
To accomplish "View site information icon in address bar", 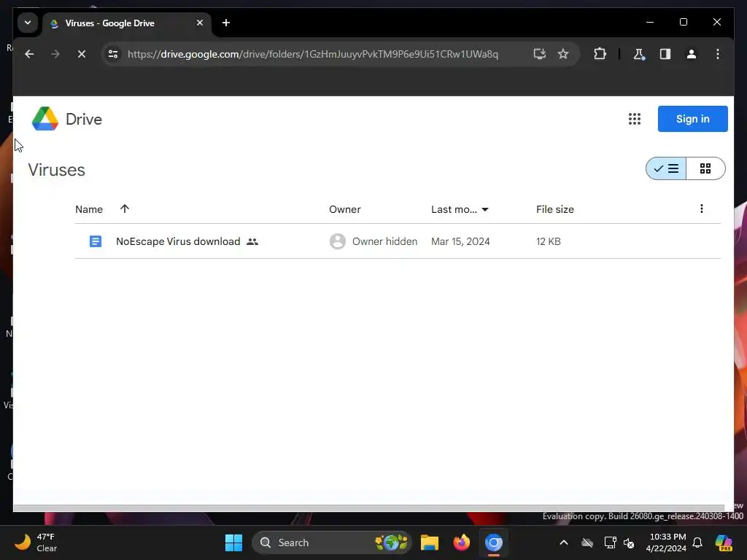I will pyautogui.click(x=113, y=54).
